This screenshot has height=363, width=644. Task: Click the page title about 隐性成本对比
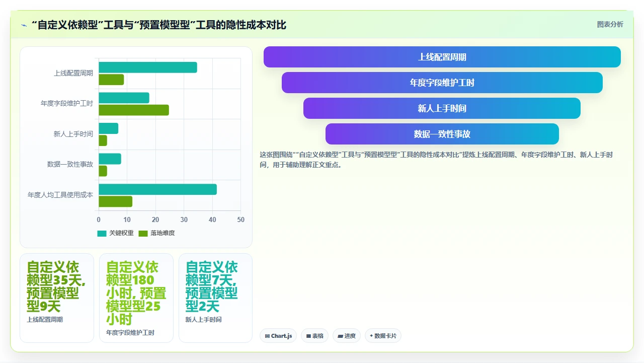[159, 25]
